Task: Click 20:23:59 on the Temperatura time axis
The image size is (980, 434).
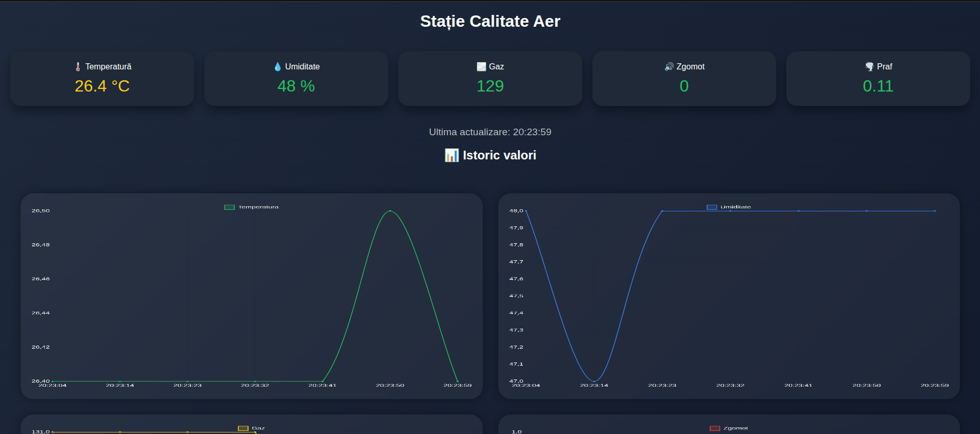Action: click(458, 385)
